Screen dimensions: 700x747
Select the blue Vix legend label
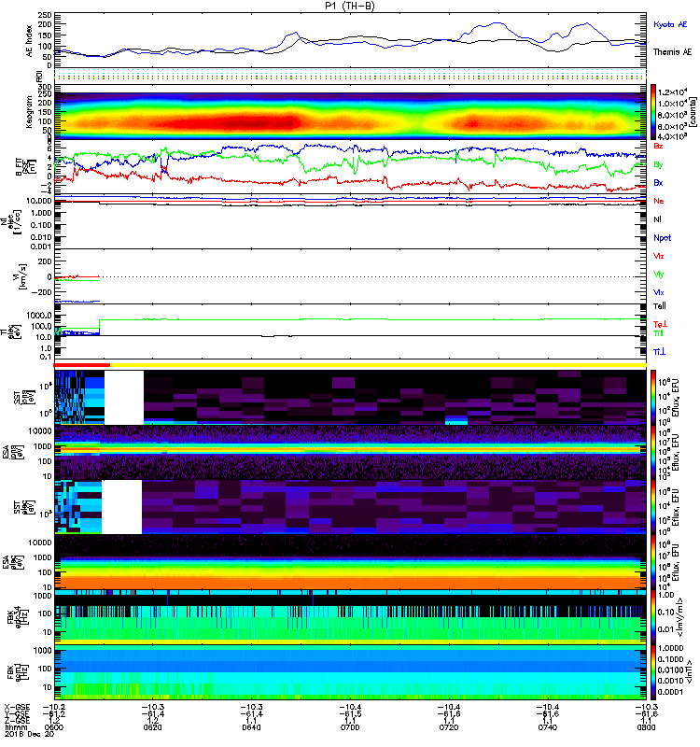658,292
